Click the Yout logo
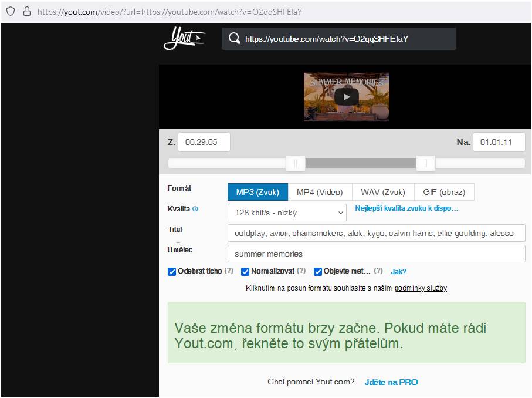The width and height of the screenshot is (532, 398). 185,38
